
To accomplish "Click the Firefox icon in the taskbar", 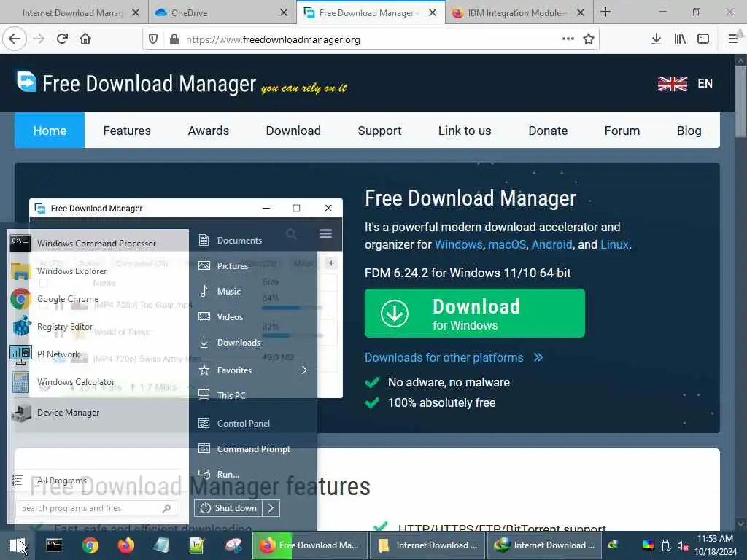I will coord(126,545).
